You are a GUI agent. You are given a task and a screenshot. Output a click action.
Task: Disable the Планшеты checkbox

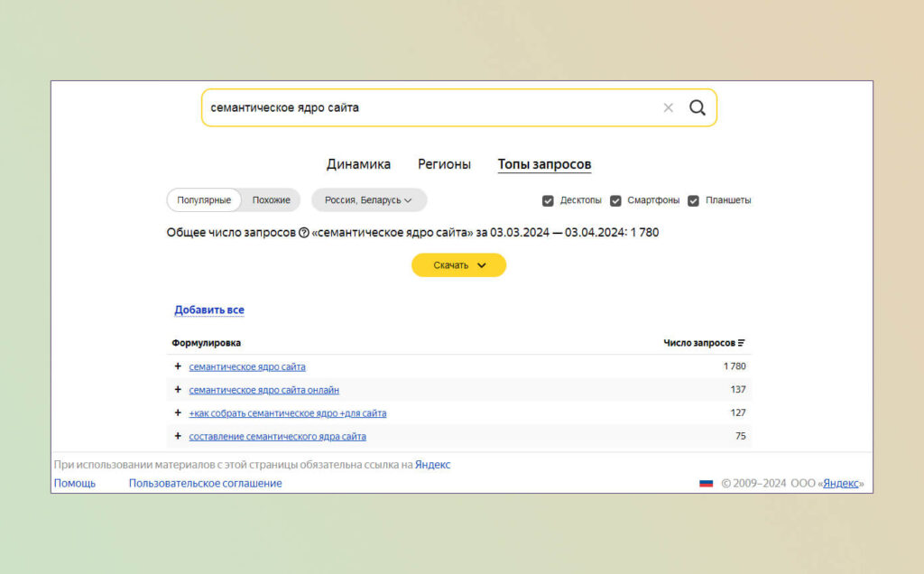pos(694,201)
